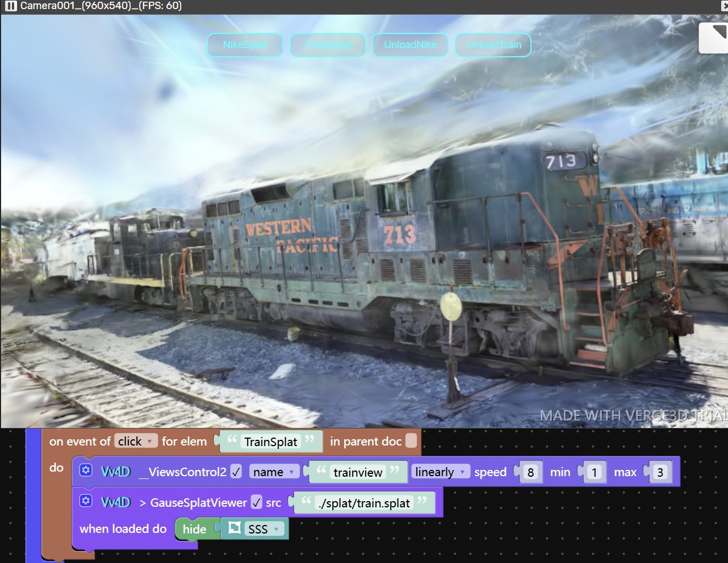Click the 'when loaded do' label
728x563 pixels.
[123, 529]
